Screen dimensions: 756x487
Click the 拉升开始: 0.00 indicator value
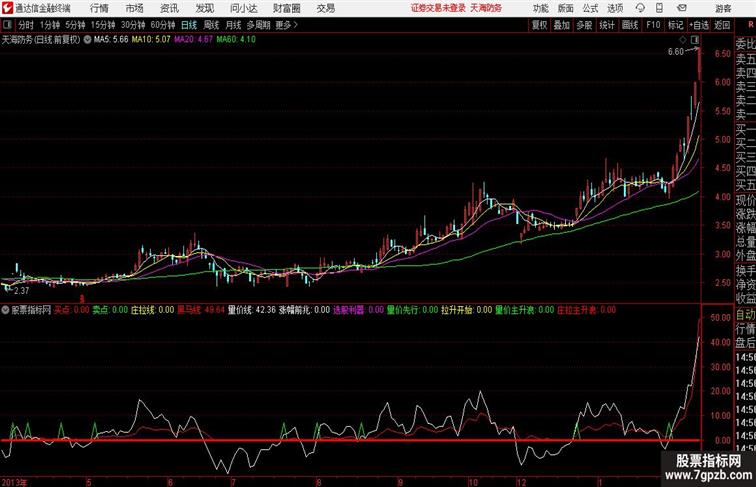click(466, 310)
